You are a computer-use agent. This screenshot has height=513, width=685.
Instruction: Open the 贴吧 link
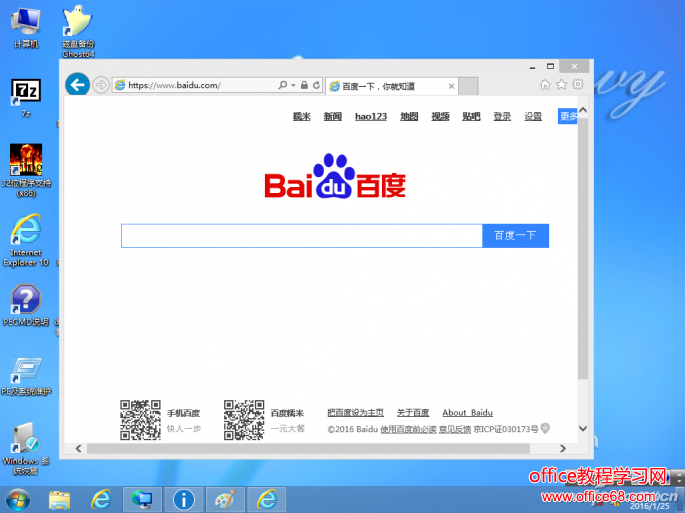pyautogui.click(x=471, y=116)
